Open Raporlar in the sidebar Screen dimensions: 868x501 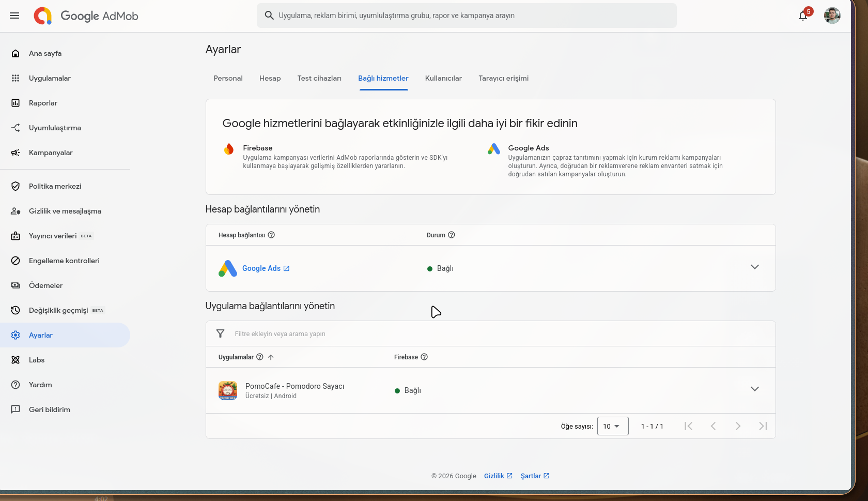[65, 103]
